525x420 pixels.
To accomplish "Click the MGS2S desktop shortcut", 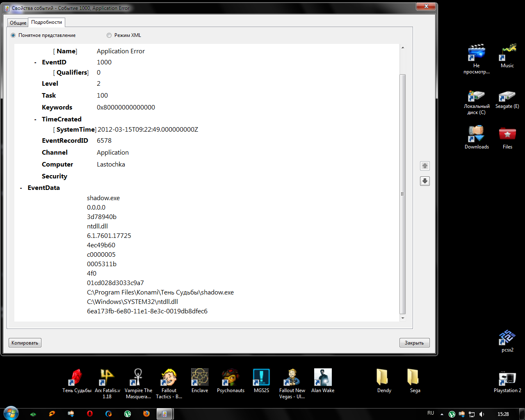I will pos(261,381).
